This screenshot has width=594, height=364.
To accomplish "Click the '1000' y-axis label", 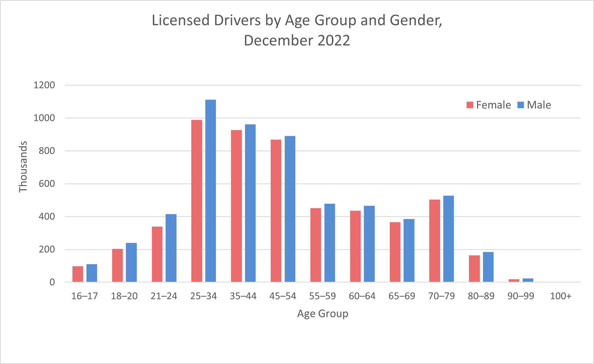I will [x=44, y=118].
